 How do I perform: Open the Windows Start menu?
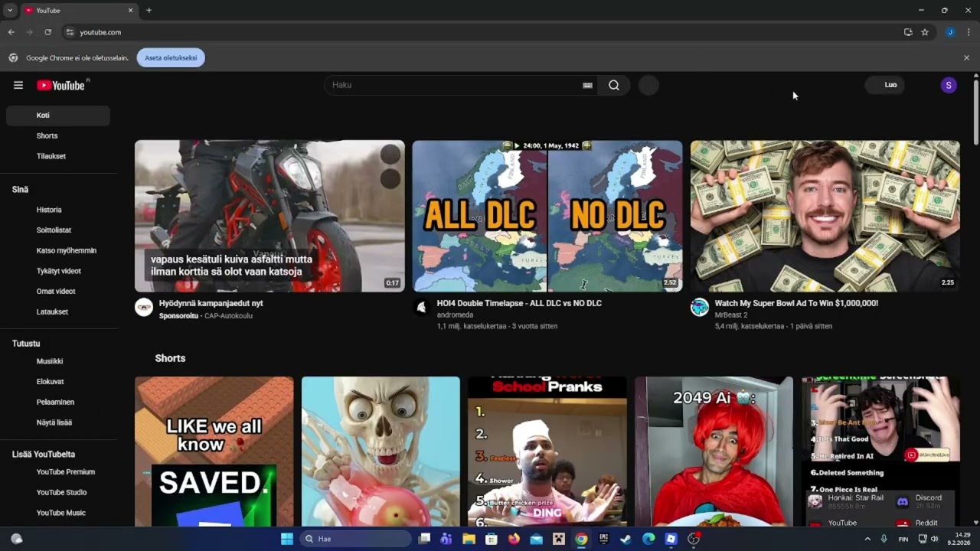(287, 539)
